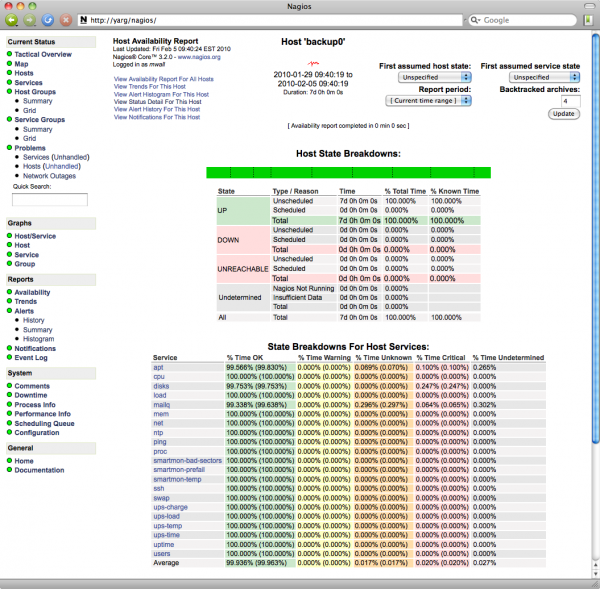Open Availability in the Reports section

(x=33, y=292)
